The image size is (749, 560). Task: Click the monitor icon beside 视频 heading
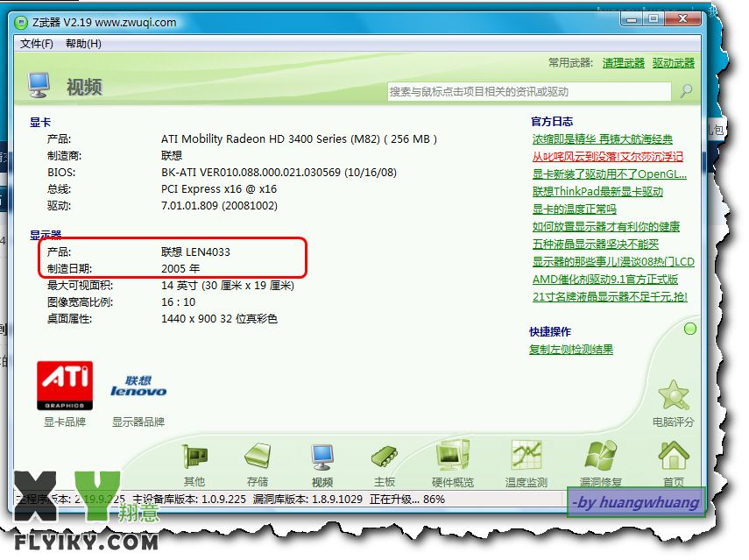39,85
